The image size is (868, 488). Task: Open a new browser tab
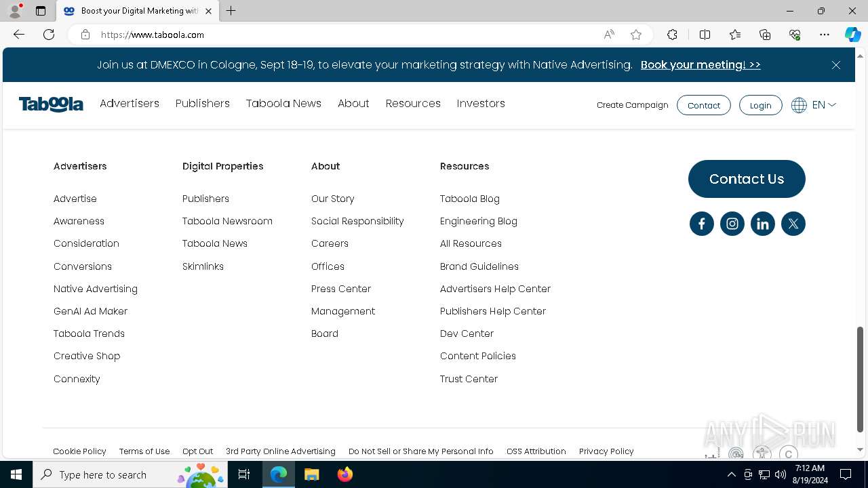tap(231, 11)
